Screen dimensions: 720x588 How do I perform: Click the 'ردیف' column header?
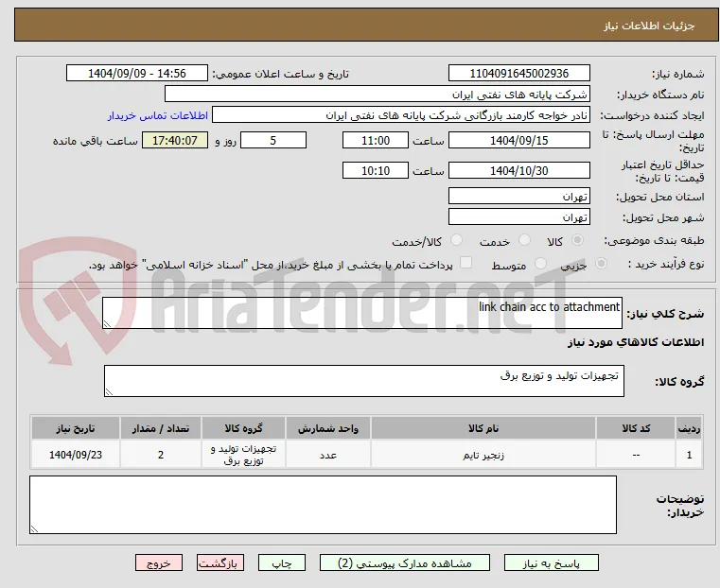coord(689,428)
